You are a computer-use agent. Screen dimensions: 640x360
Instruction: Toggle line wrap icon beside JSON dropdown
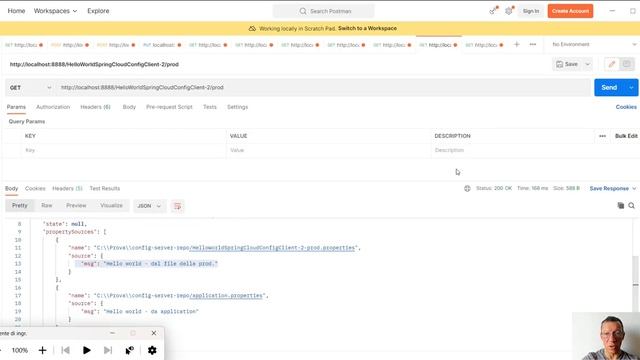click(x=178, y=206)
